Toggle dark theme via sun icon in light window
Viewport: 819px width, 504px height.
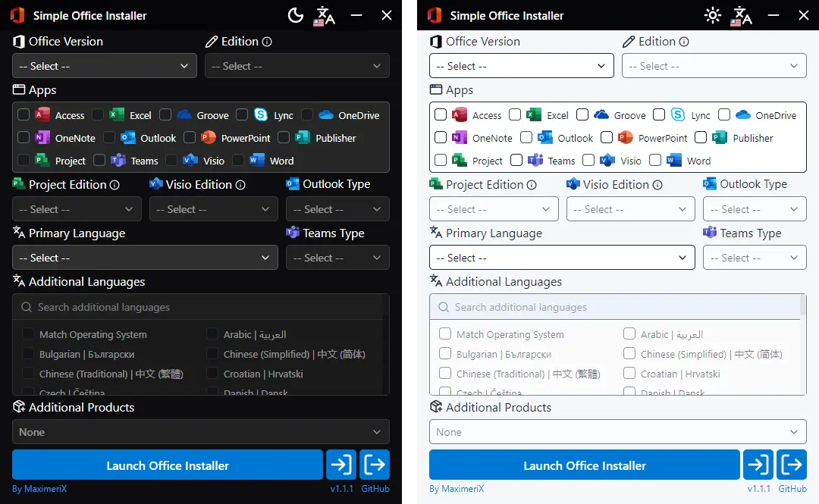712,15
